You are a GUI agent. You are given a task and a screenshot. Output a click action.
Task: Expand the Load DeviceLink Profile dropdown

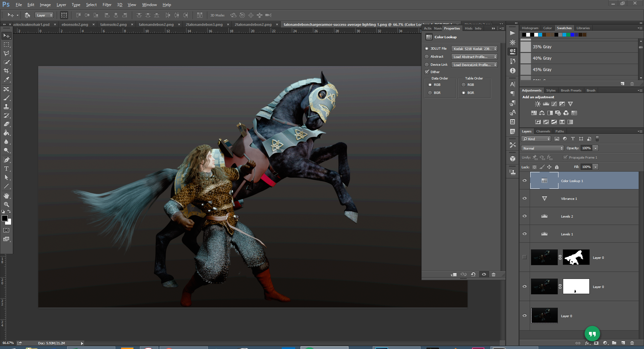[474, 65]
